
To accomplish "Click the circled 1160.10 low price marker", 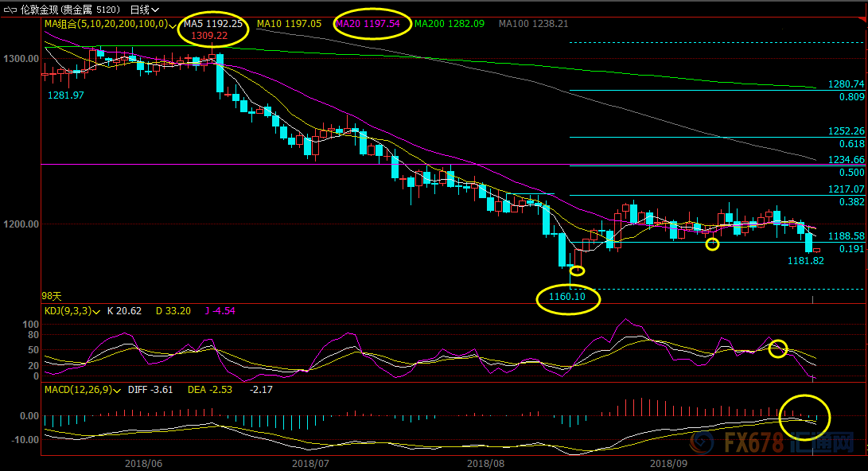I will (x=567, y=298).
